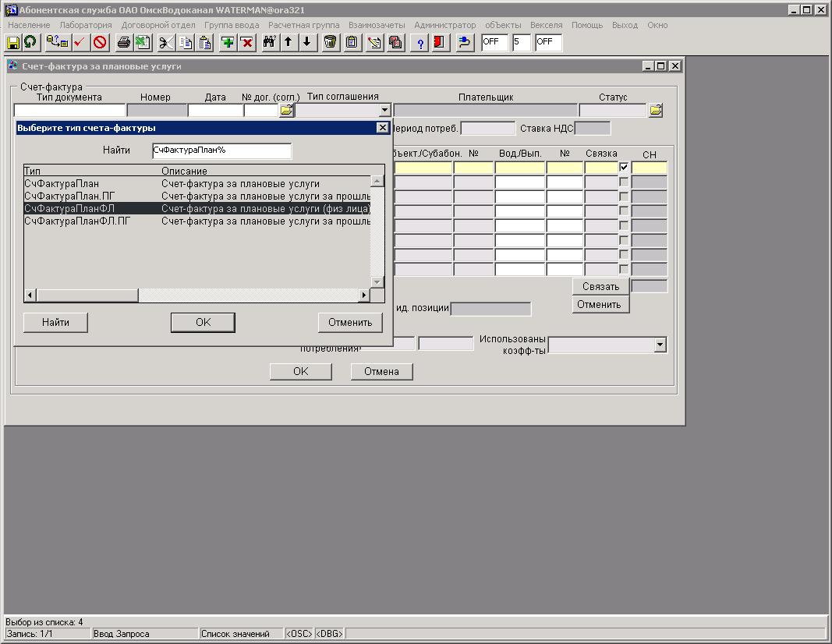Open the Администратор menu
This screenshot has height=644, width=832.
click(444, 25)
